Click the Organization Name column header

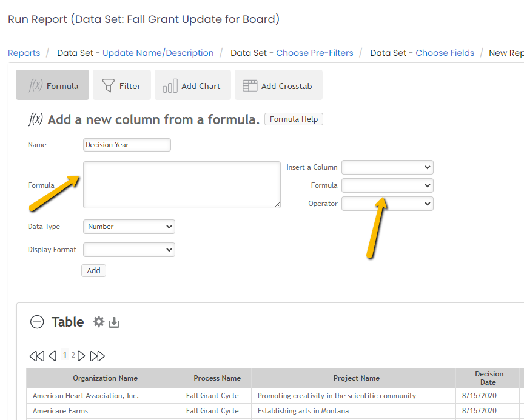point(103,378)
